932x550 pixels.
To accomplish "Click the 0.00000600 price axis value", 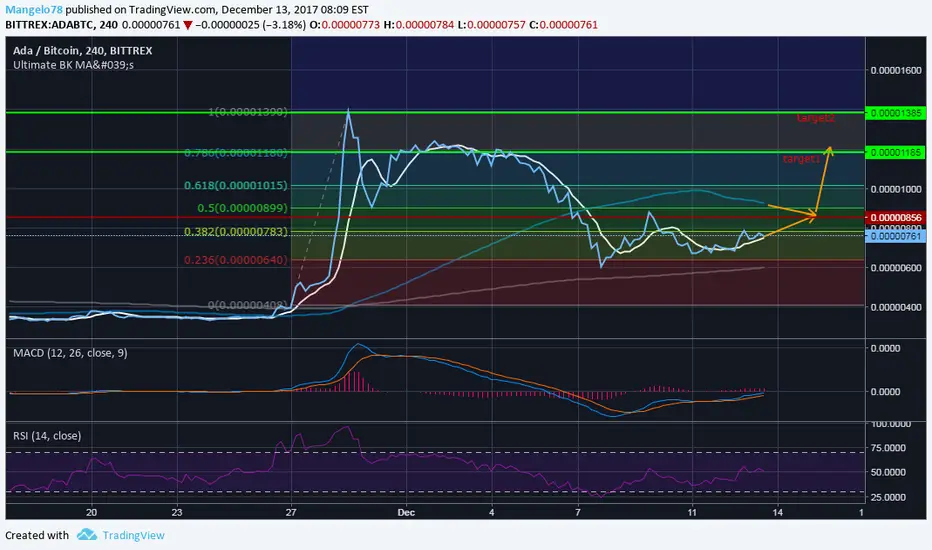I will [896, 268].
